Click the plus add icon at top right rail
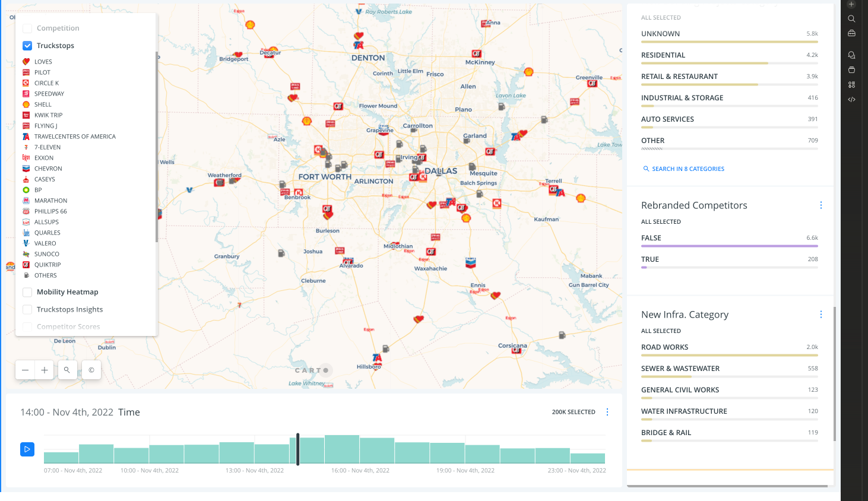Viewport: 868px width, 501px height. tap(851, 5)
